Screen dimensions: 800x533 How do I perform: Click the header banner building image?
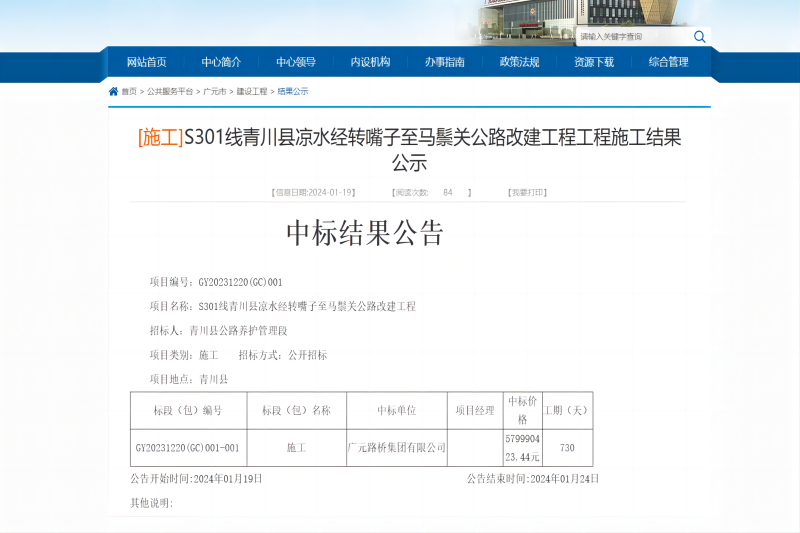pos(520,20)
